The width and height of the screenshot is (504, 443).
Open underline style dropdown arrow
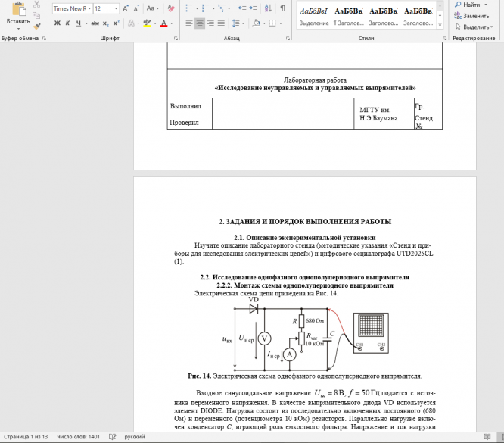pos(86,23)
